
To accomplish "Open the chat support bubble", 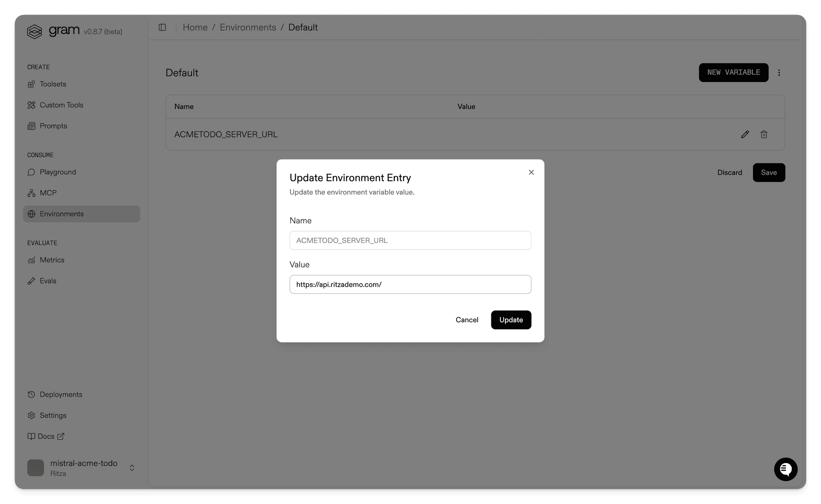I will (786, 469).
